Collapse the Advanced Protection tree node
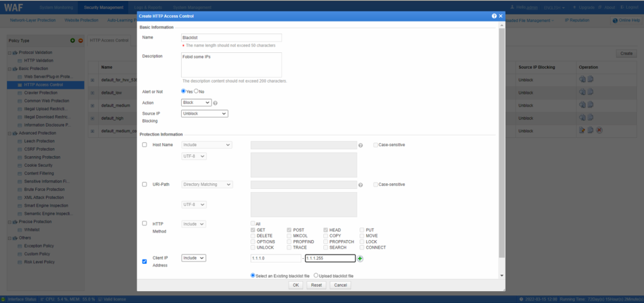This screenshot has height=303, width=644. click(x=9, y=133)
